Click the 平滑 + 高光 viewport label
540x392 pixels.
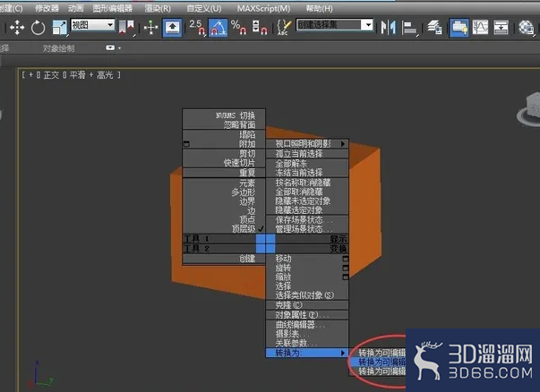tap(91, 74)
